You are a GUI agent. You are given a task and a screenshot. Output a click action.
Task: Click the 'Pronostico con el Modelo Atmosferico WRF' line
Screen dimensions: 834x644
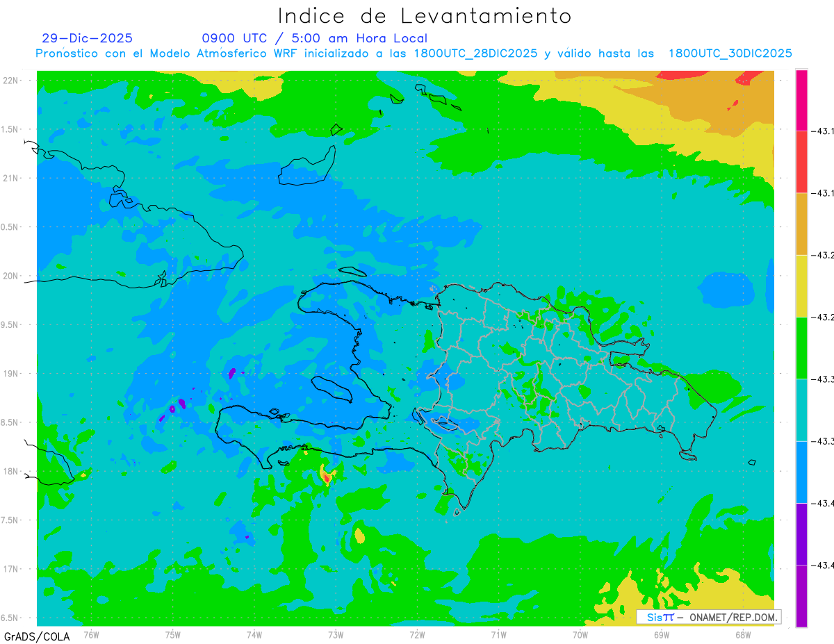tap(414, 53)
